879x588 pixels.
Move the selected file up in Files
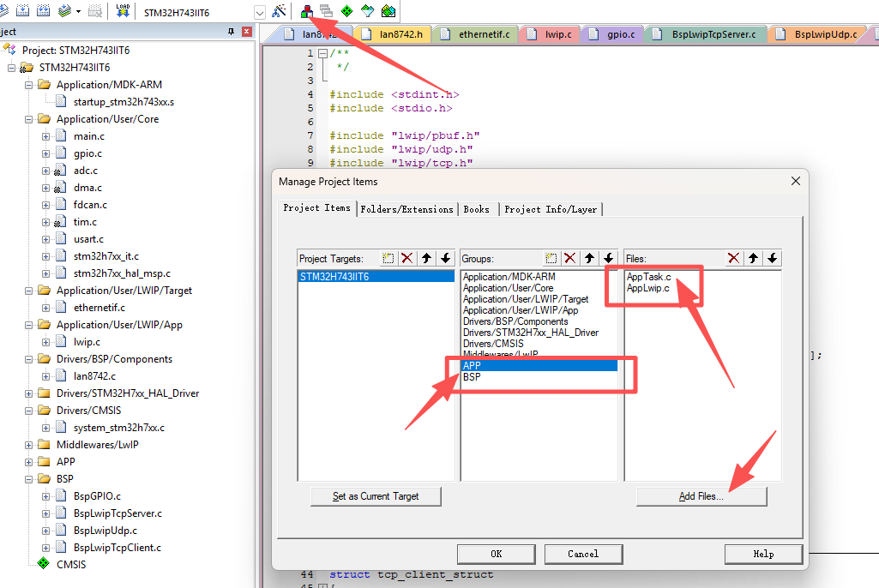[x=753, y=258]
